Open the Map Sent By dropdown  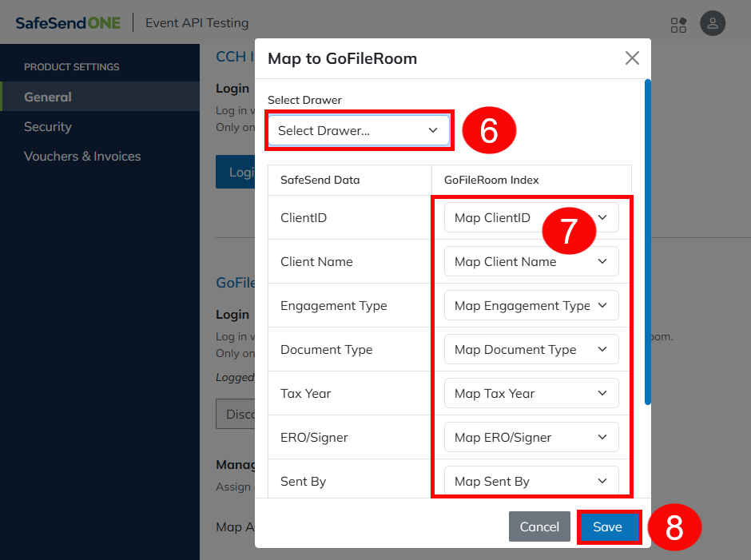click(x=530, y=481)
